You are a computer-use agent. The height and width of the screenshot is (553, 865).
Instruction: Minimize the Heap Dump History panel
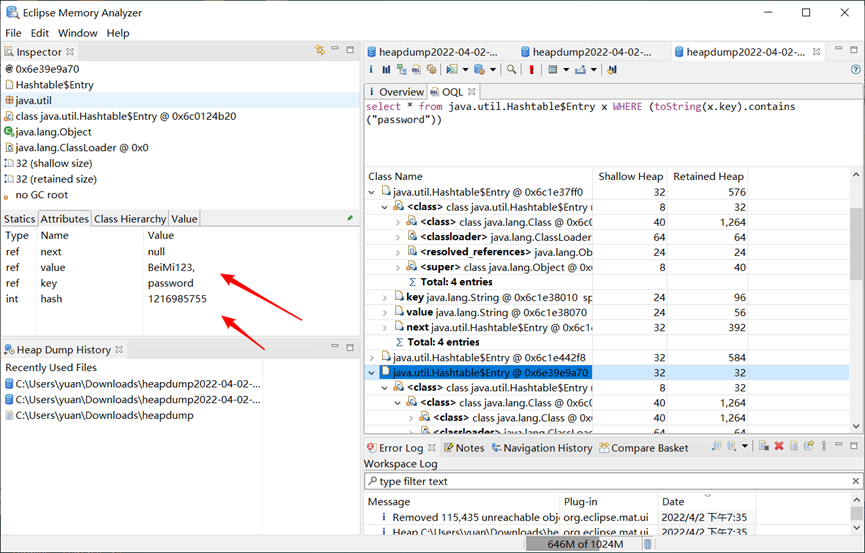tap(335, 346)
